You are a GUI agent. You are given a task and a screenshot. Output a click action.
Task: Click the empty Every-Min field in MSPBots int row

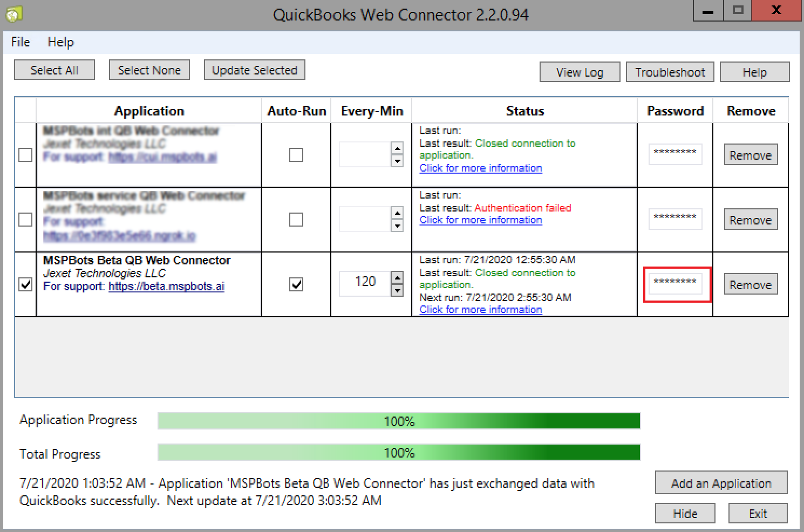click(365, 154)
